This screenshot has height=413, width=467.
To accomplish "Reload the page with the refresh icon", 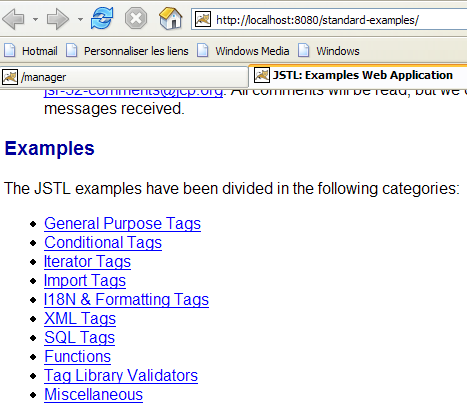I will (x=102, y=18).
